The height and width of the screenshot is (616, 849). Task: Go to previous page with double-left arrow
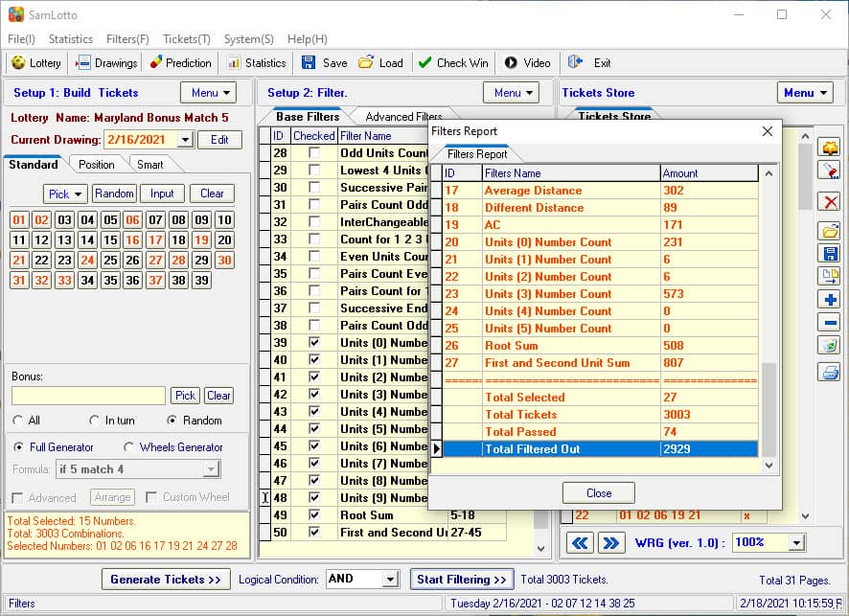580,543
